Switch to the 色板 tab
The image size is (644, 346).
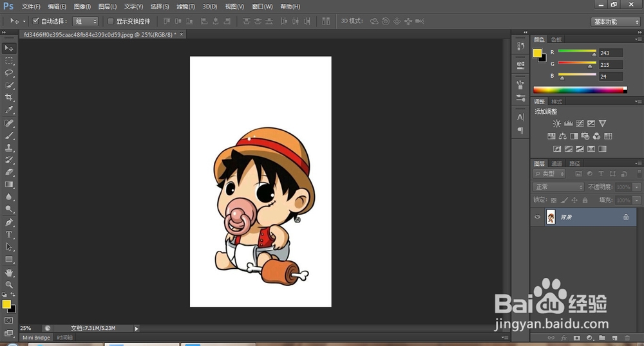click(x=556, y=40)
